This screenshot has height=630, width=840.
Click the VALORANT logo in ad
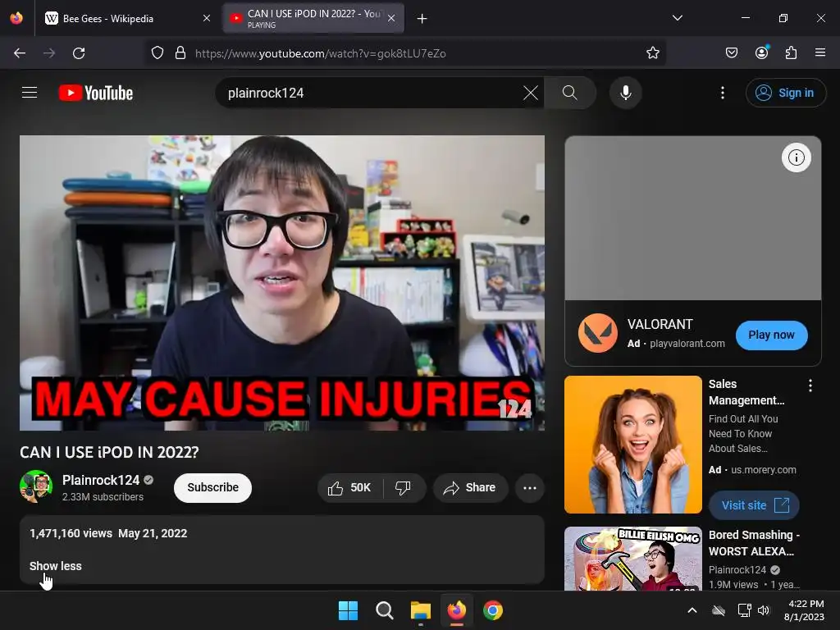598,333
